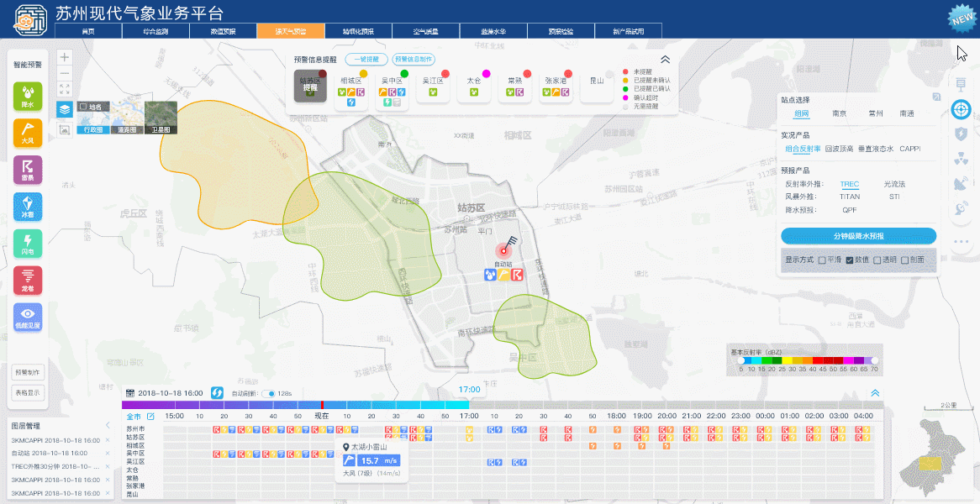Viewport: 980px width, 504px height.
Task: Check the 透明 transparent display checkbox
Action: tap(877, 260)
